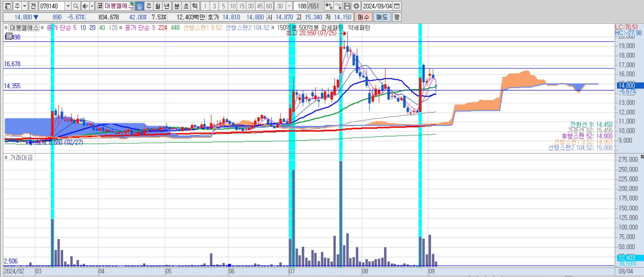Select the 15 interval button
This screenshot has height=277, width=644.
242,6
